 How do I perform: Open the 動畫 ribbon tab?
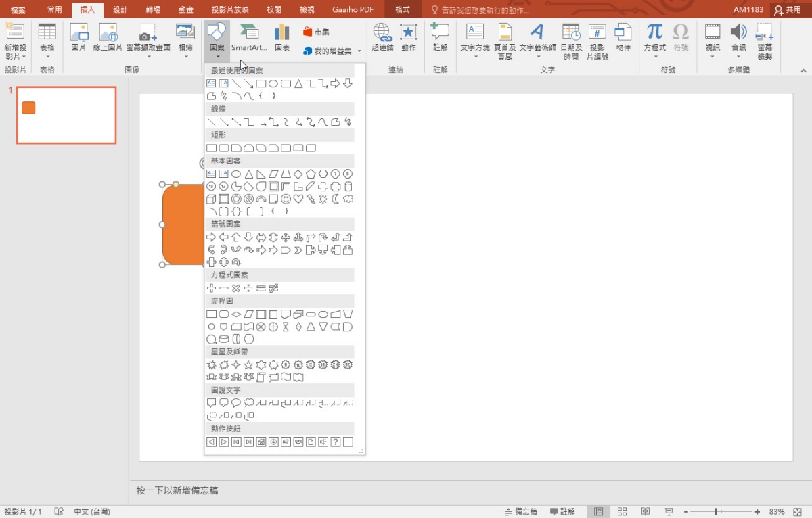coord(186,10)
